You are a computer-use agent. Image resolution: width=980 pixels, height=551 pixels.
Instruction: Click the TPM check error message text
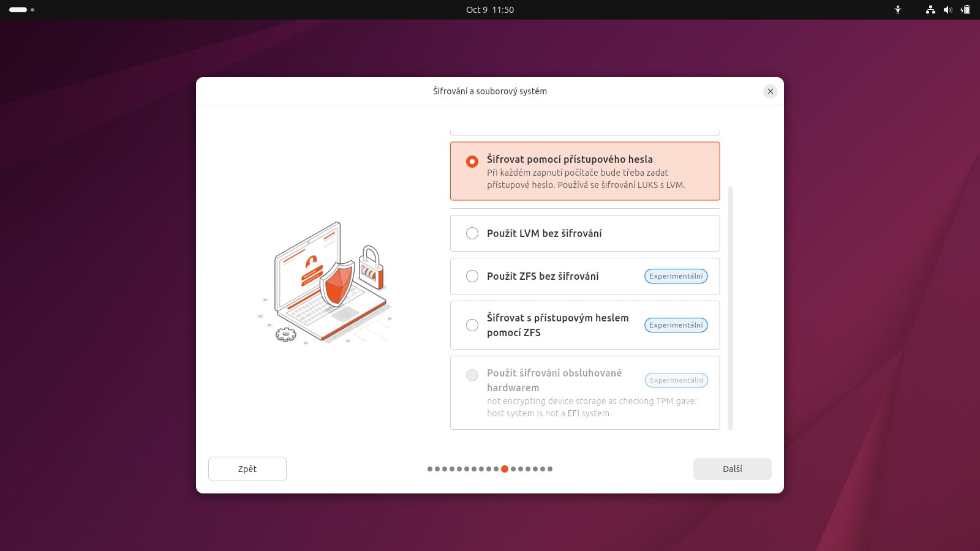pos(592,407)
